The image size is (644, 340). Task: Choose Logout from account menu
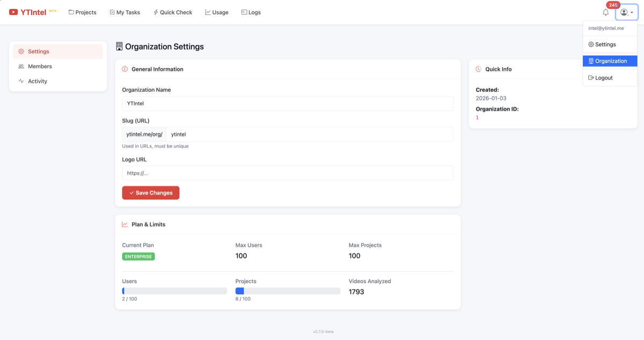click(603, 78)
